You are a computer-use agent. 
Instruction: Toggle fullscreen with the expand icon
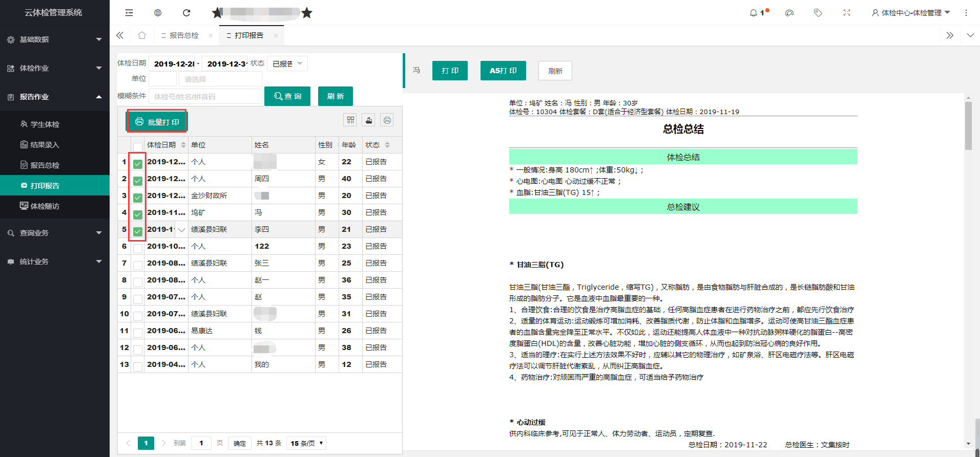(x=847, y=13)
